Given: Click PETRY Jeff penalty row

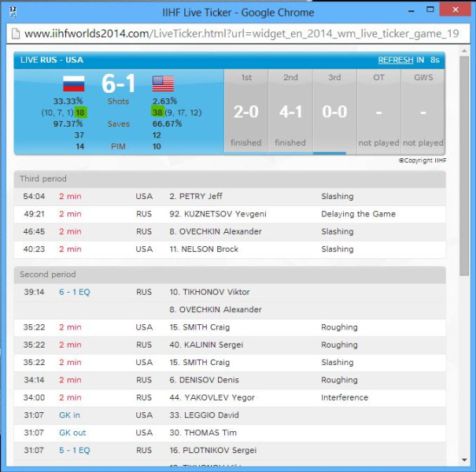Looking at the screenshot, I should (230, 197).
